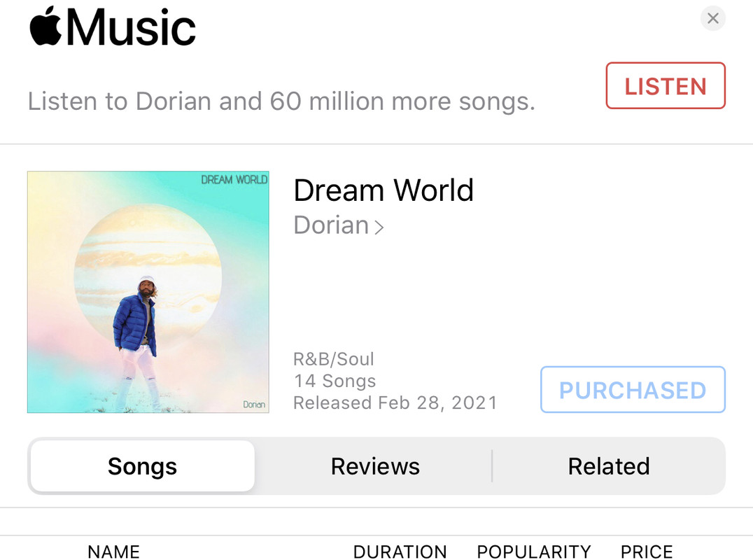Select the Songs tab

(x=143, y=466)
